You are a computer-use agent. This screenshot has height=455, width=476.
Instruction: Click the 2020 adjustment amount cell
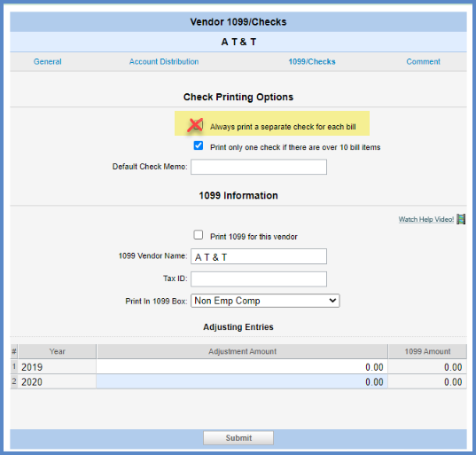pos(242,381)
